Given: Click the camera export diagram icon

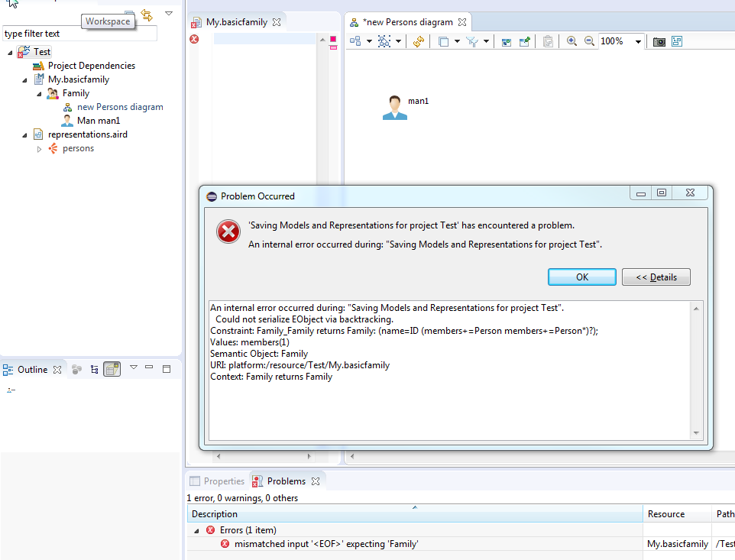Looking at the screenshot, I should [659, 42].
